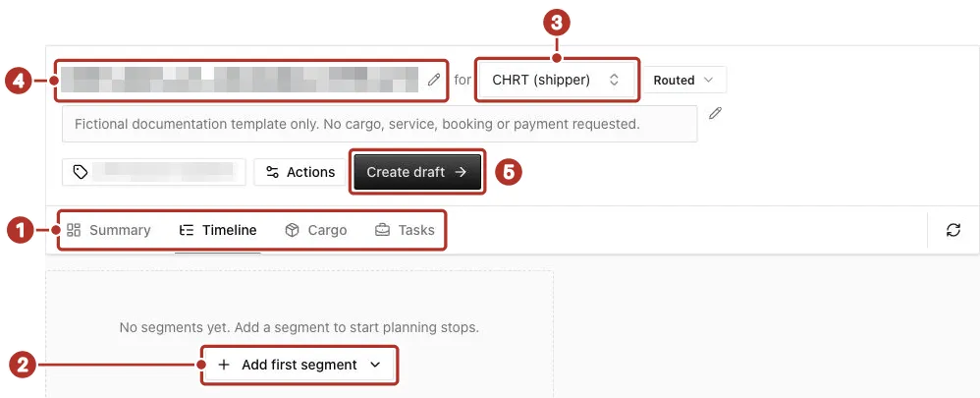
Task: Select the Timeline tab
Action: point(217,230)
